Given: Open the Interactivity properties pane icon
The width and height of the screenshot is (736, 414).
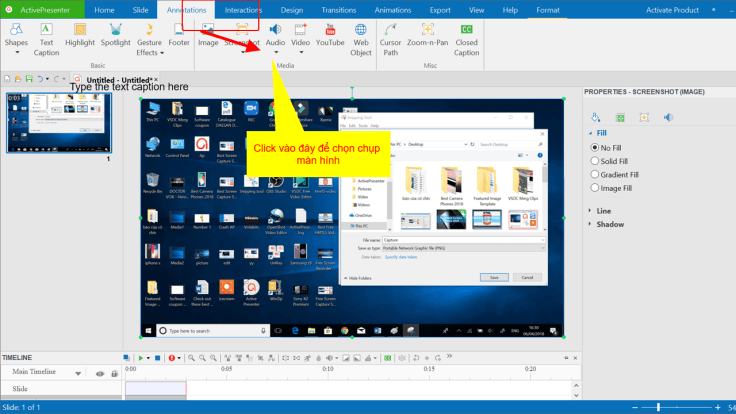Looking at the screenshot, I should coord(644,117).
